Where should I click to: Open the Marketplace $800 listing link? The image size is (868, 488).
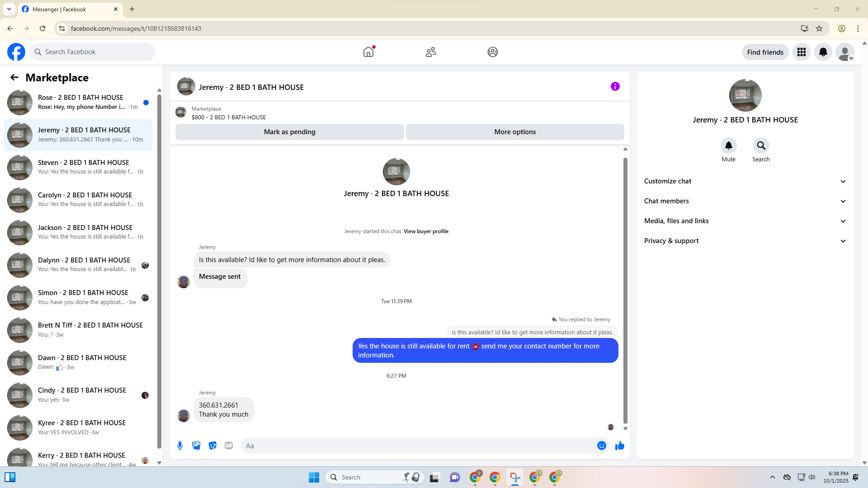pyautogui.click(x=228, y=117)
